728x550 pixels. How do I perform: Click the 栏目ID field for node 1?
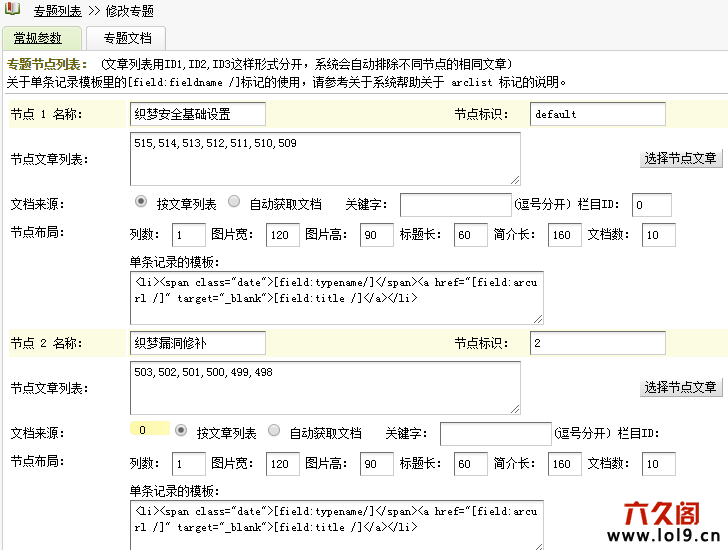pos(651,205)
